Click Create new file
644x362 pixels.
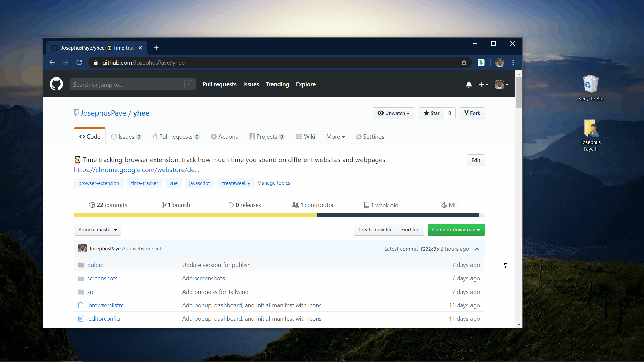(x=375, y=230)
